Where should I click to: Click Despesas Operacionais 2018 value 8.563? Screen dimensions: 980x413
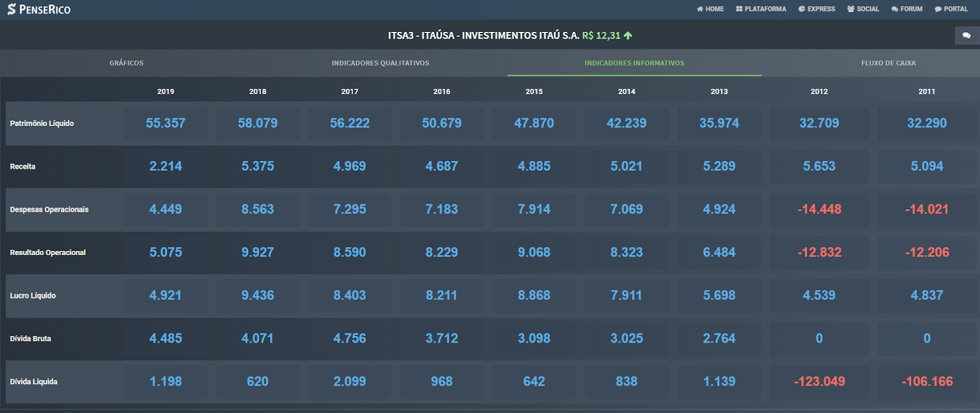pyautogui.click(x=258, y=210)
